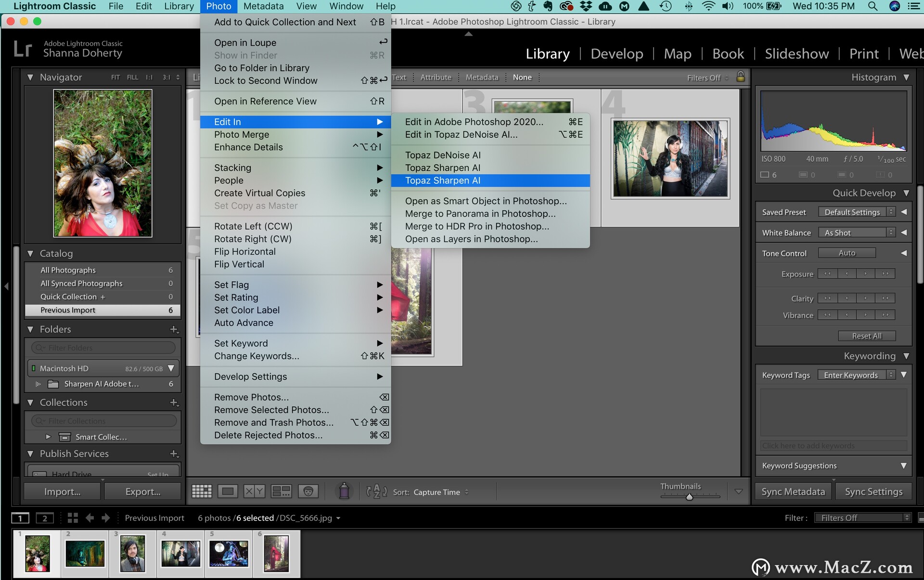Open Spotlight search in menu bar
This screenshot has width=924, height=580.
[872, 6]
